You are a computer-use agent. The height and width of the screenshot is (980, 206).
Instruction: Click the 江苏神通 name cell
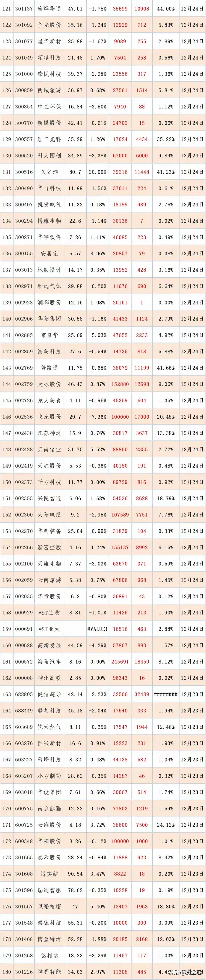[x=49, y=433]
